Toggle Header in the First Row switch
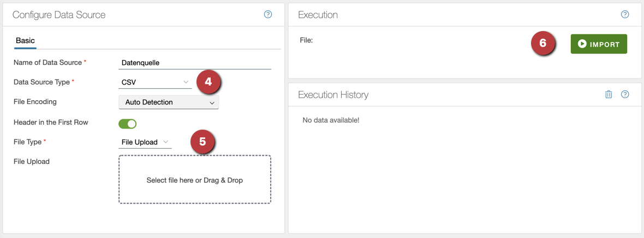 pyautogui.click(x=128, y=124)
